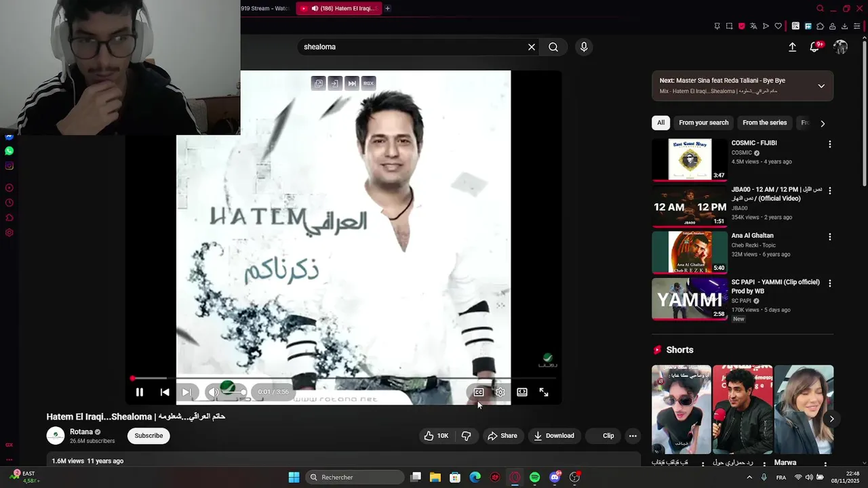Image resolution: width=868 pixels, height=488 pixels.
Task: Select From your search chip
Action: click(x=704, y=123)
